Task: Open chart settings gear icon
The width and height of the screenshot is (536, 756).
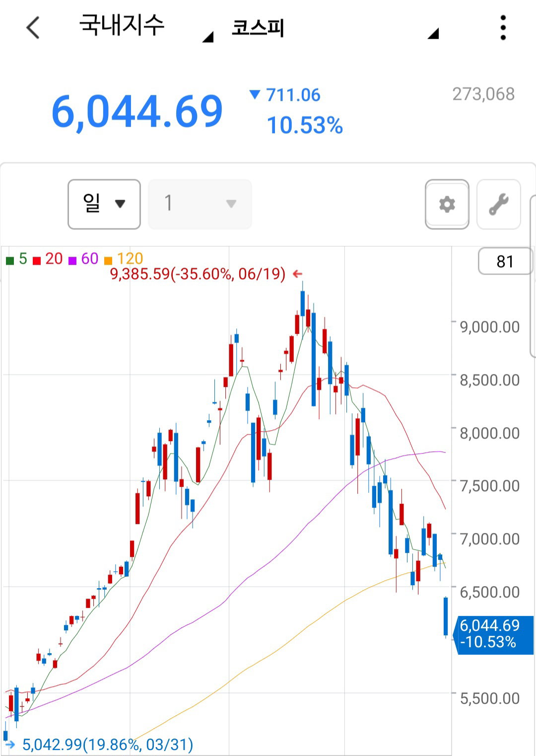Action: [x=447, y=204]
